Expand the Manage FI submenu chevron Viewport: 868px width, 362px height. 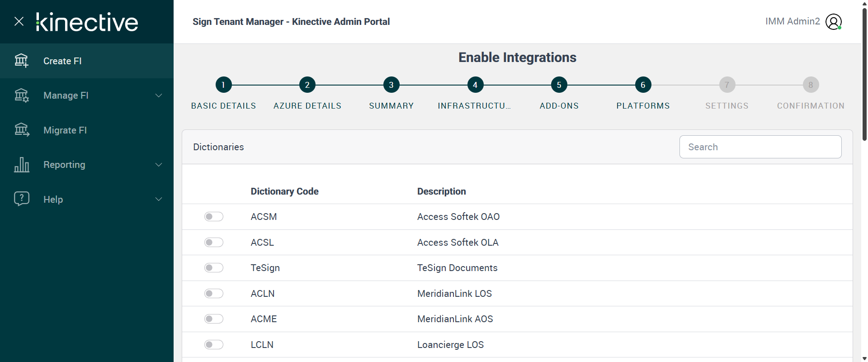coord(159,95)
